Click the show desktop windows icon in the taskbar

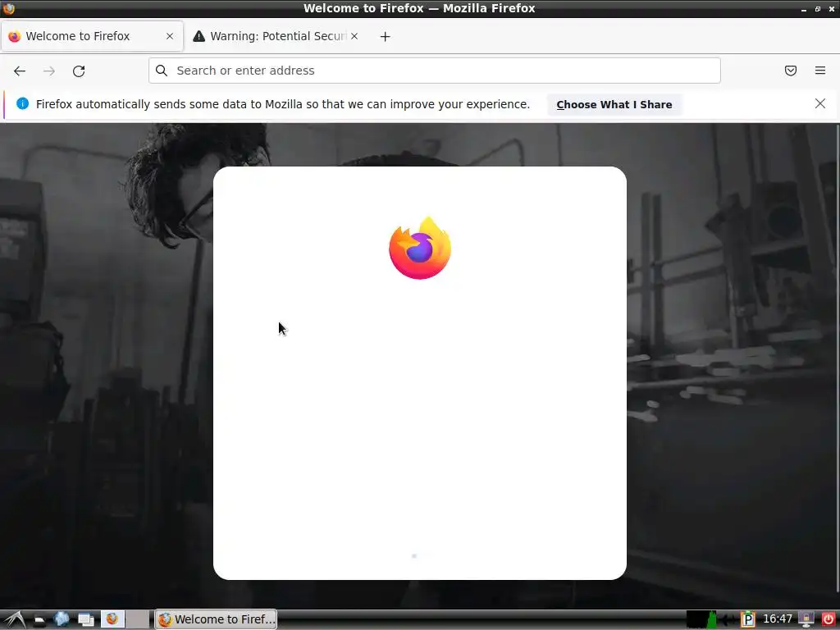point(85,620)
